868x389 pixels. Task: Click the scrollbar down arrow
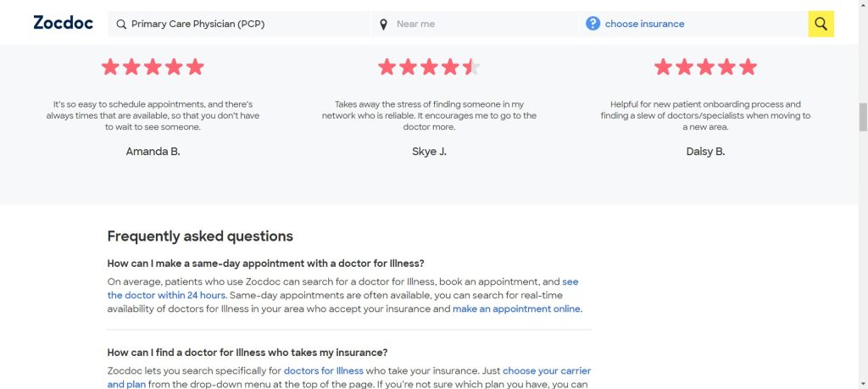click(863, 383)
